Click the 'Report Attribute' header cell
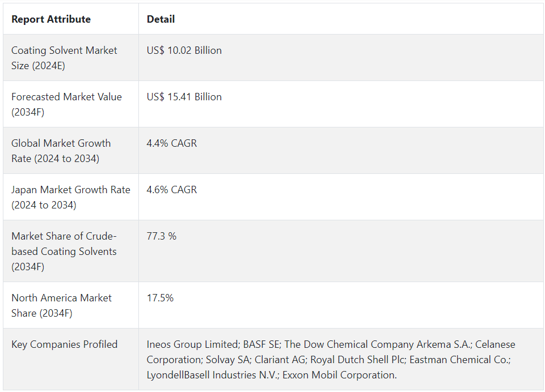 coord(51,19)
